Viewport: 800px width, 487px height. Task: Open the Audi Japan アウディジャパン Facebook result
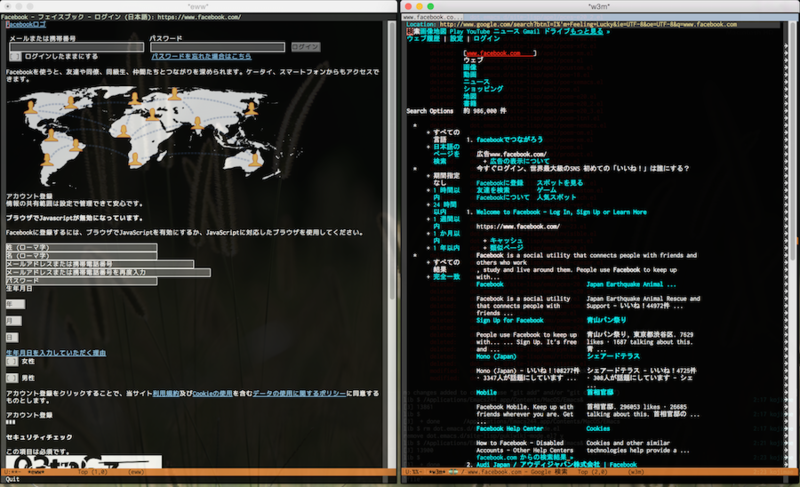[556, 465]
